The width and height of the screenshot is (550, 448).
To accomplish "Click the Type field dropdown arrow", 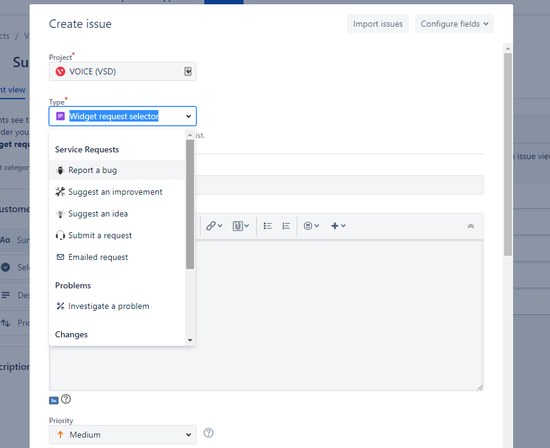I will point(188,116).
